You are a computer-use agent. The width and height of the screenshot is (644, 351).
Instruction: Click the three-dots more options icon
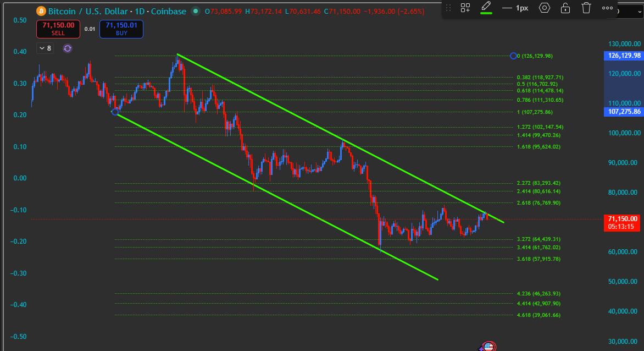pyautogui.click(x=607, y=8)
